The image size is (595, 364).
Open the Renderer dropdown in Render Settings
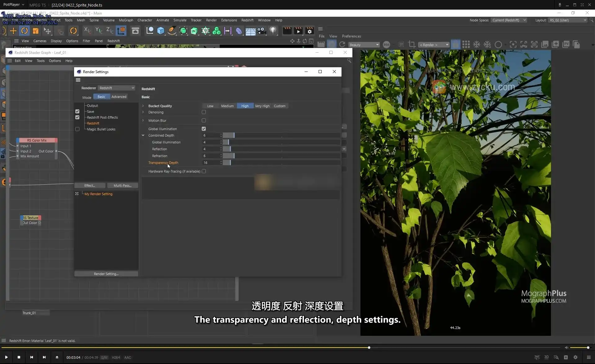117,88
